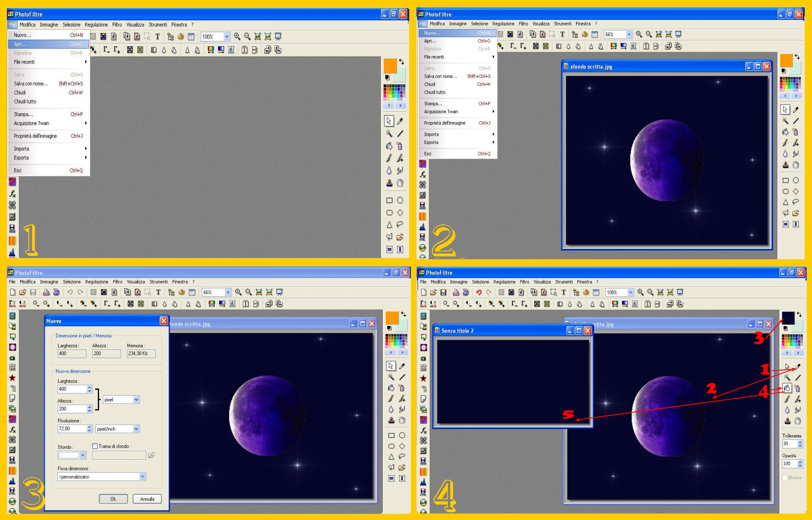
Task: Click zoom in magnifier in screenshot 1 toolbar
Action: (237, 37)
